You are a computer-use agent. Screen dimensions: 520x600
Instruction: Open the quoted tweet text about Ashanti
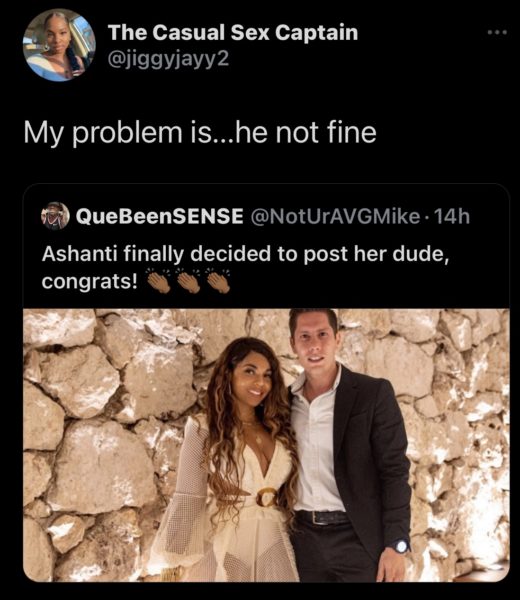(245, 267)
